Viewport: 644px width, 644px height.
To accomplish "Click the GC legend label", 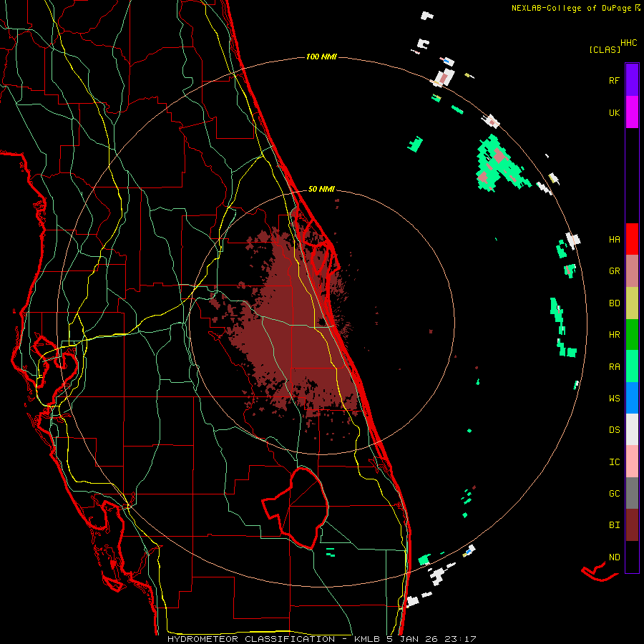I will (614, 494).
